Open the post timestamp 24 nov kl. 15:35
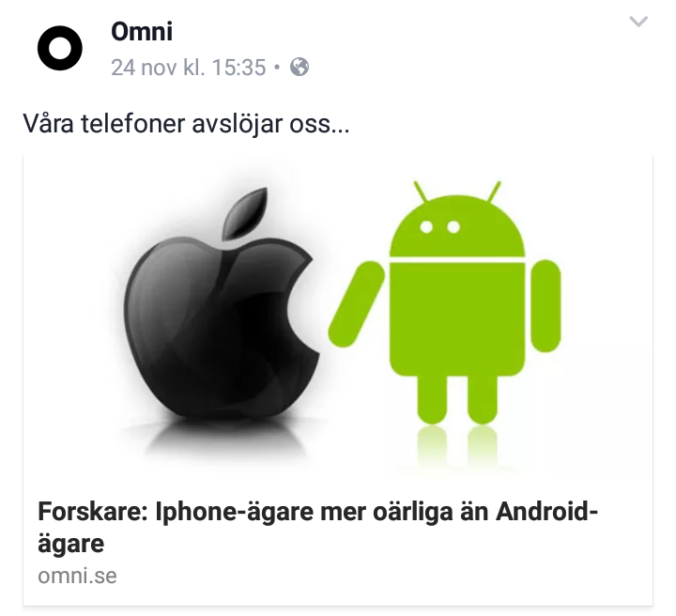Screen dimensions: 676x616 (x=189, y=68)
